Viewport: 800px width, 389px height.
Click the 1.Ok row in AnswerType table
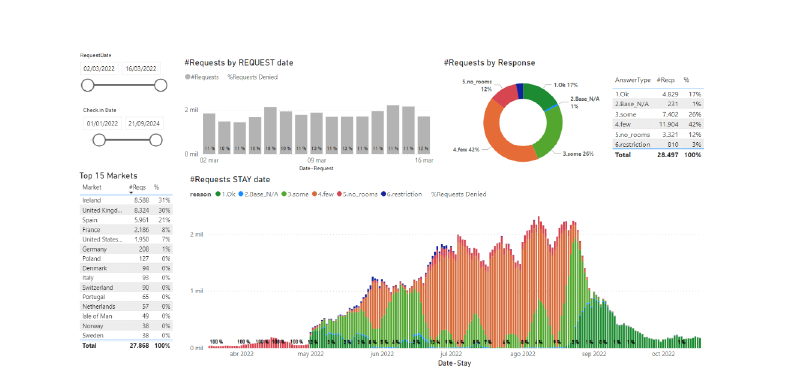[658, 94]
